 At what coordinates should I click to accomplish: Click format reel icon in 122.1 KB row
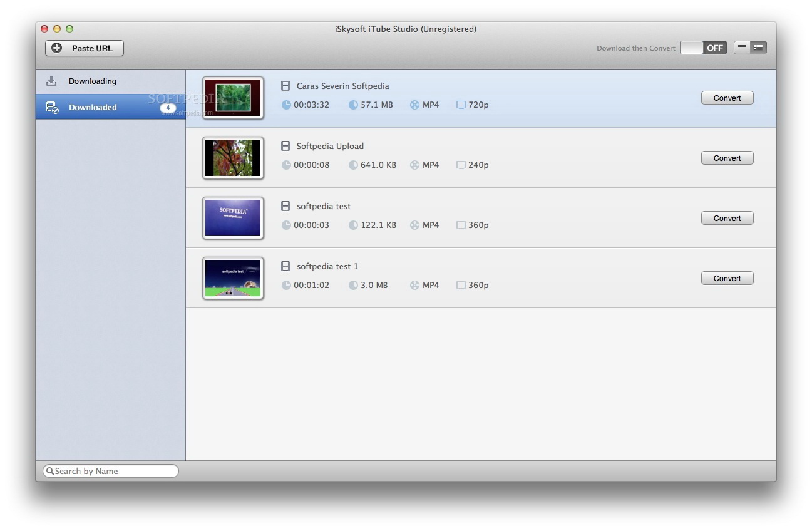(x=414, y=225)
